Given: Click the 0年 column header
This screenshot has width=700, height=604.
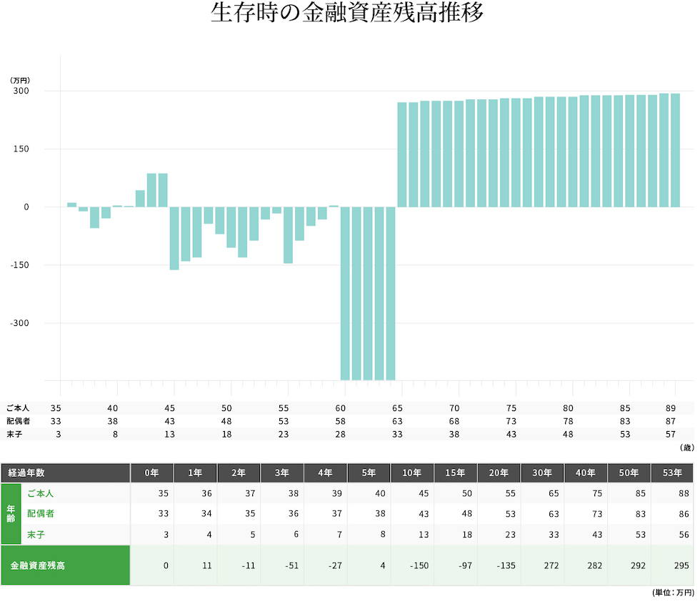Looking at the screenshot, I should (x=152, y=472).
